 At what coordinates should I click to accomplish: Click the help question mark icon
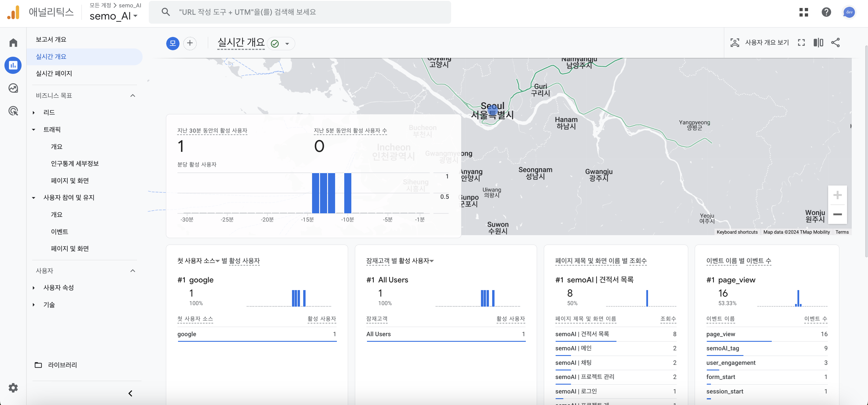[x=826, y=12]
